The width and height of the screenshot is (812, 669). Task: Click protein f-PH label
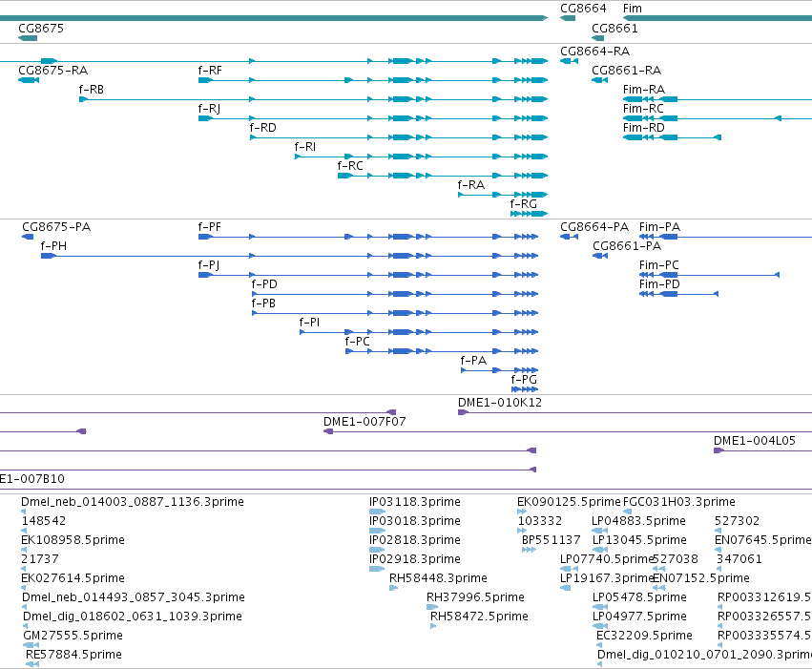53,246
